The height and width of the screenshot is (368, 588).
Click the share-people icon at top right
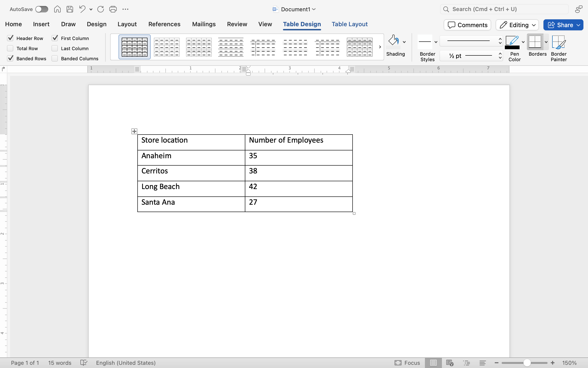579,9
